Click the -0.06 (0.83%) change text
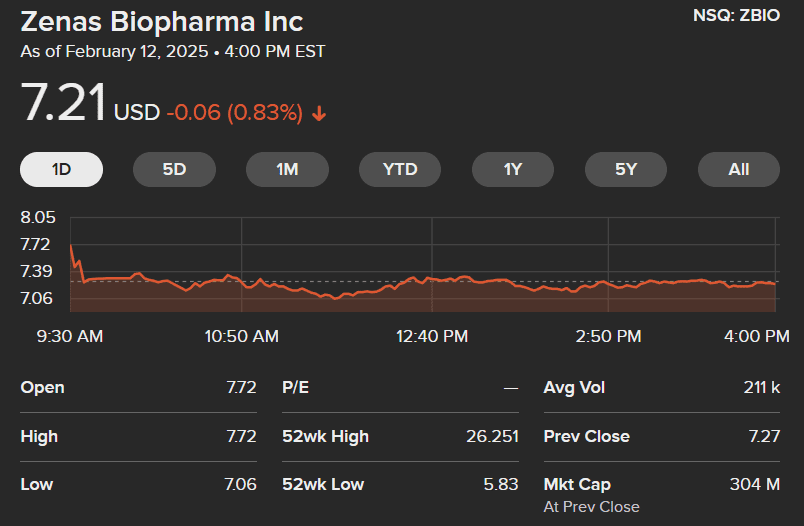Viewport: 804px width, 526px height. [234, 113]
